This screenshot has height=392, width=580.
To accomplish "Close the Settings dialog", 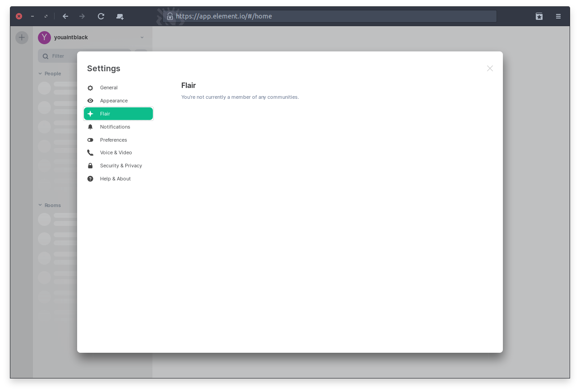I will click(490, 69).
